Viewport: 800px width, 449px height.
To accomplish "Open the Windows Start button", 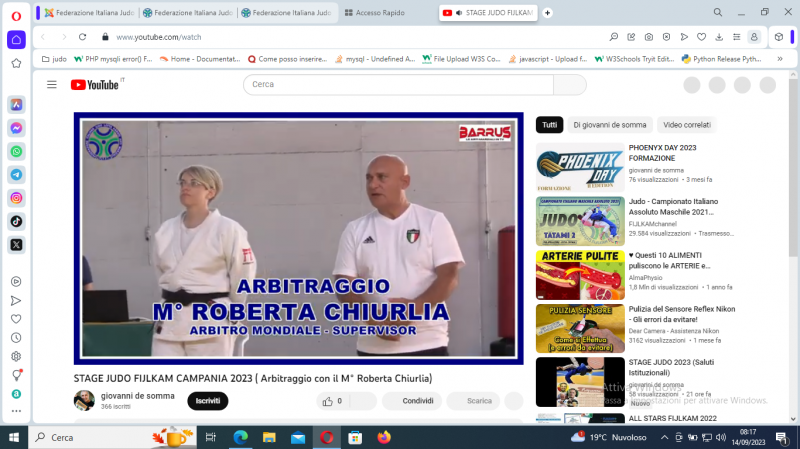I will tap(14, 437).
